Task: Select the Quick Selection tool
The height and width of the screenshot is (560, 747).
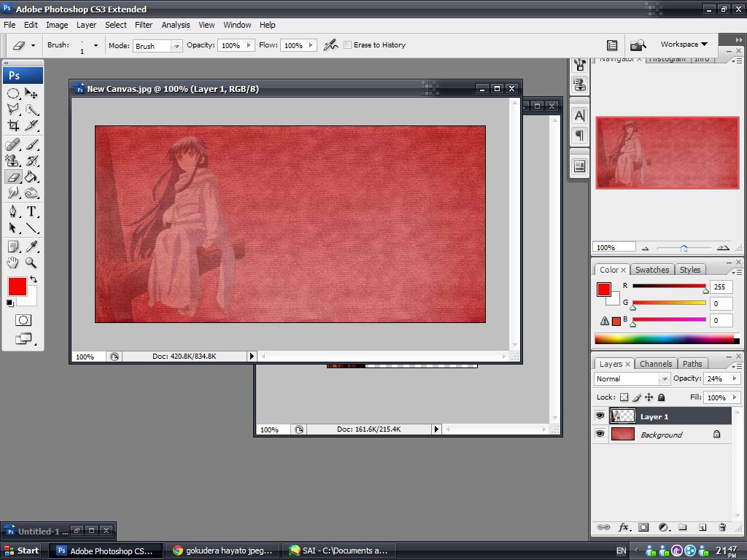Action: (31, 109)
